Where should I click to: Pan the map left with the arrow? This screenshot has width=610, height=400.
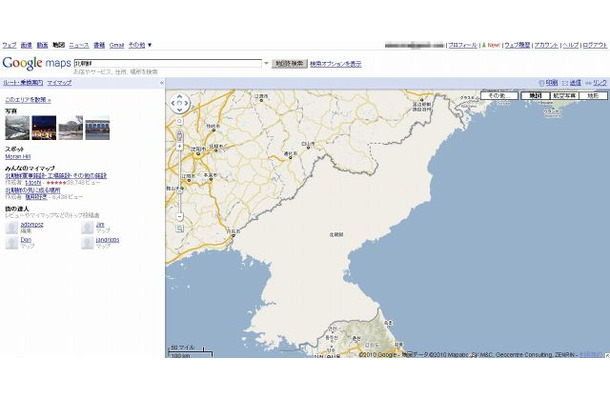(173, 104)
